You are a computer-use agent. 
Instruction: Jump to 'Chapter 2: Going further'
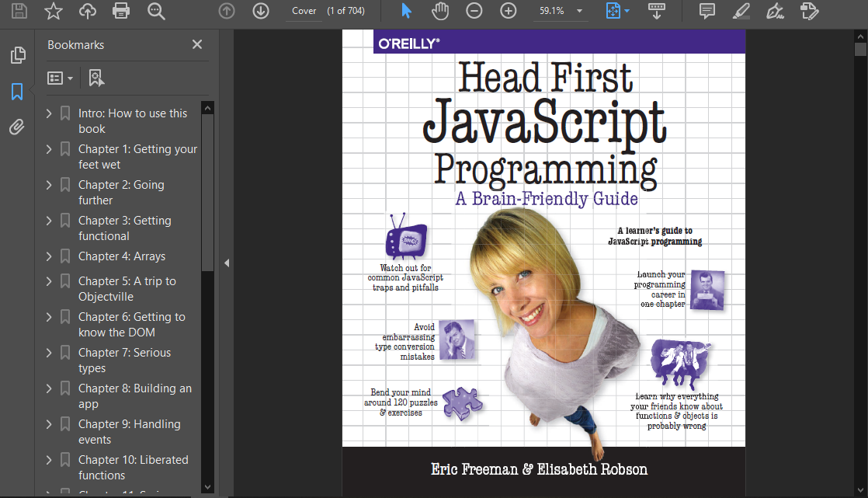tap(121, 192)
